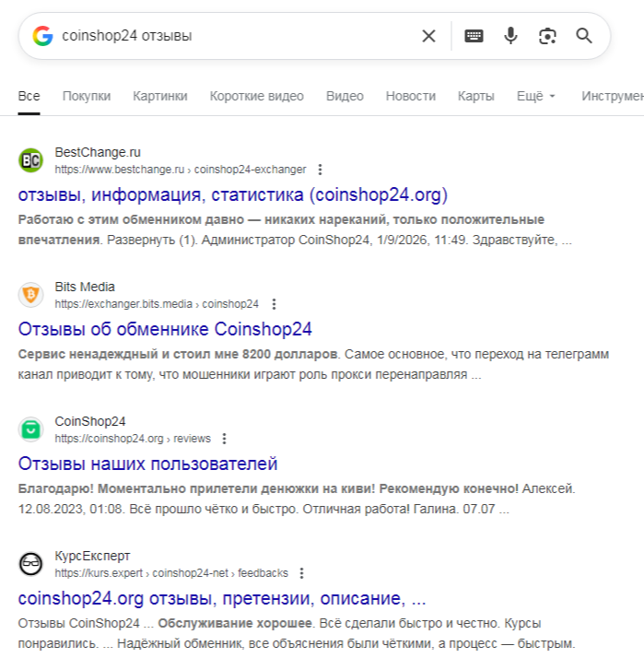
Task: Switch to the Новости tab
Action: tap(410, 96)
